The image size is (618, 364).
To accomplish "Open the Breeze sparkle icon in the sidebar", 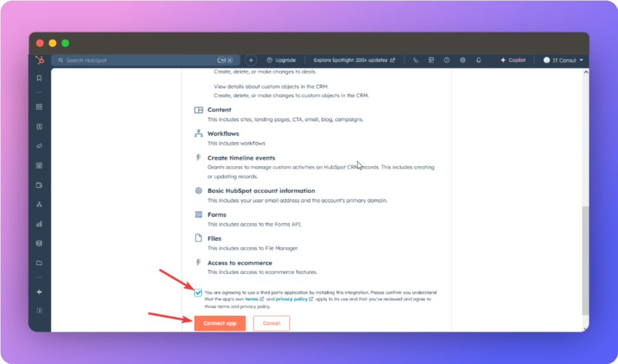I will (39, 292).
